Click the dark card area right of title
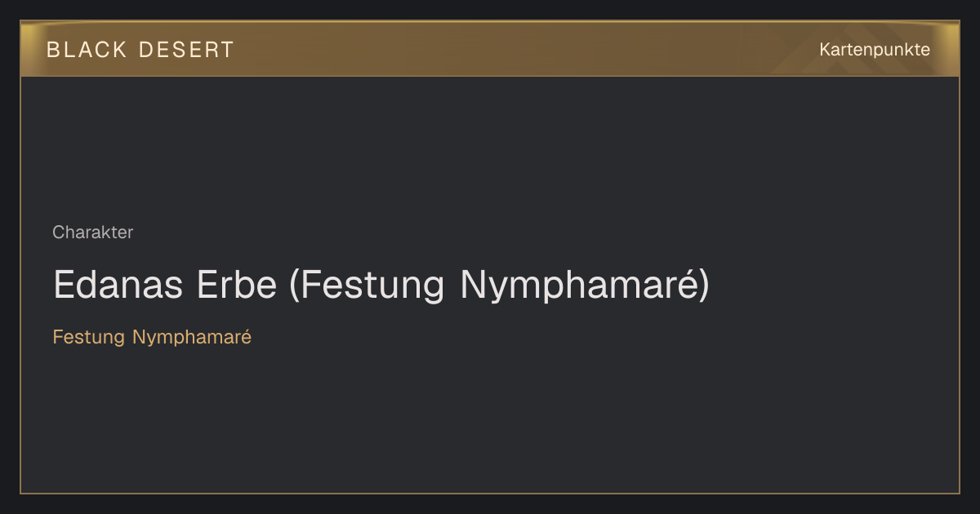The image size is (980, 514). pos(833,285)
